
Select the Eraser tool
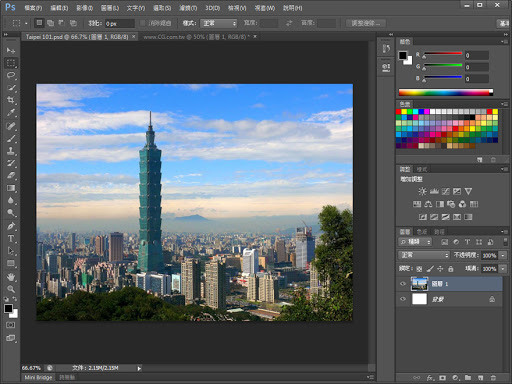(11, 175)
